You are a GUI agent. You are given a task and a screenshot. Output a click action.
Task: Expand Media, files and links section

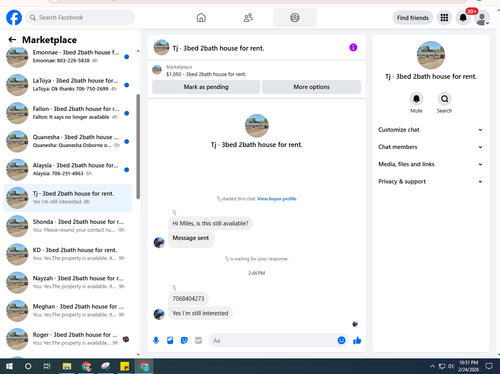coord(430,164)
